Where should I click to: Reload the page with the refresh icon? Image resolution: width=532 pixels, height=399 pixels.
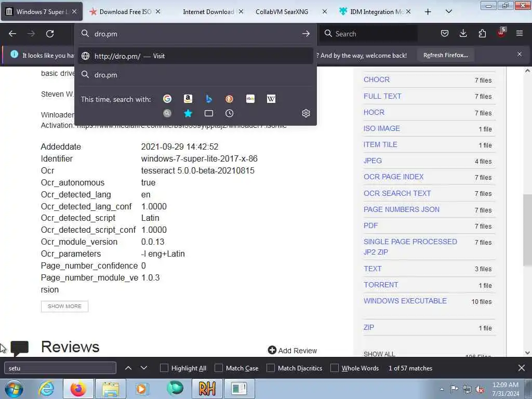50,34
